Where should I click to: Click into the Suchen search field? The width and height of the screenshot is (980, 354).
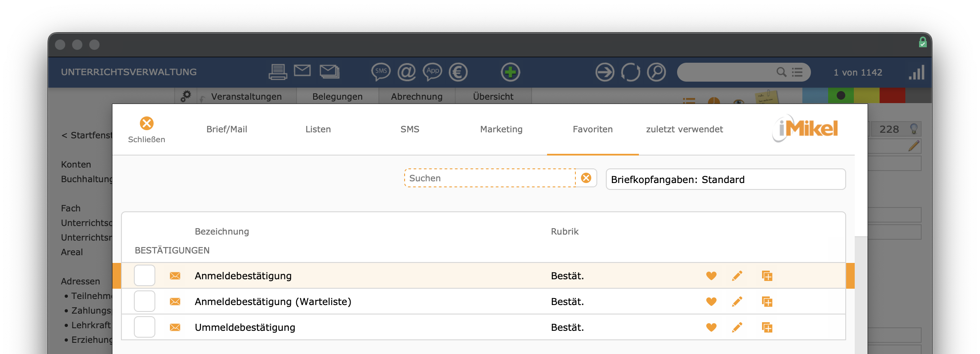point(490,178)
